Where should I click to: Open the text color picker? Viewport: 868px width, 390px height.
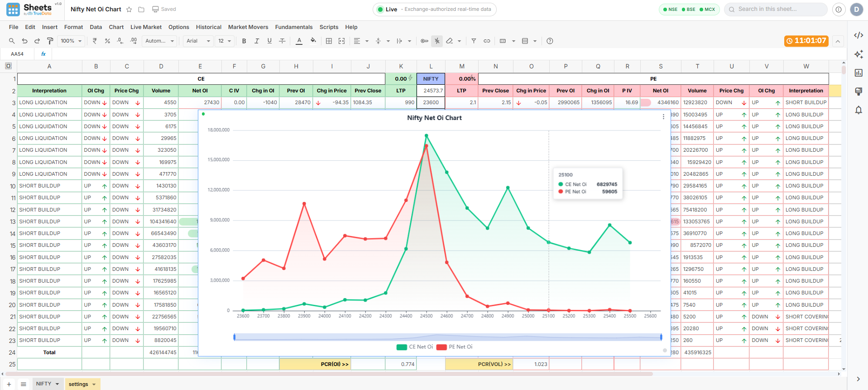click(x=299, y=41)
